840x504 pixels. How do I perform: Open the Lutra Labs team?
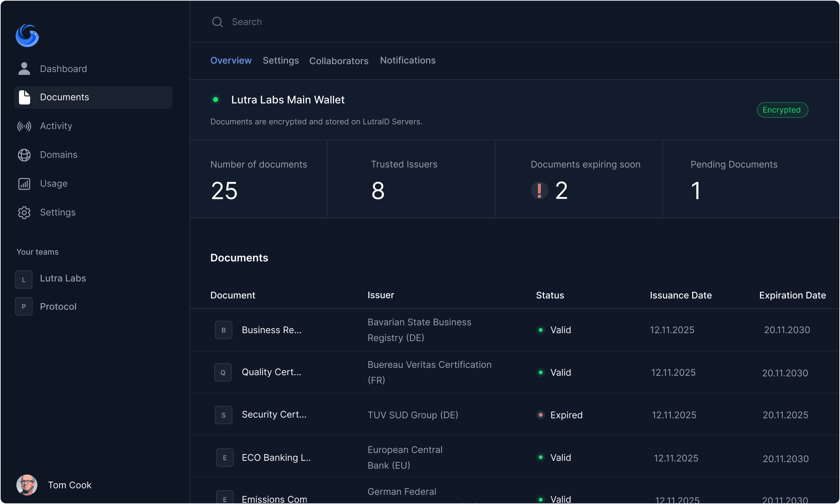click(x=63, y=278)
